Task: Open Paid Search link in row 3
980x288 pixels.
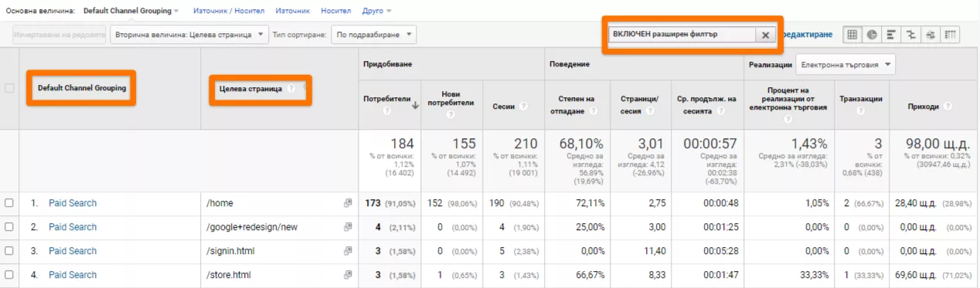Action: tap(73, 251)
